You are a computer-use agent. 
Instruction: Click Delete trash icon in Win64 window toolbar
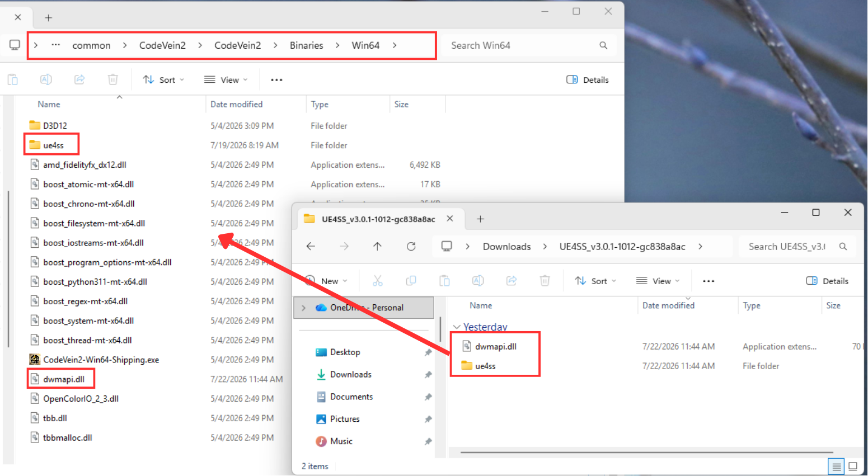click(113, 79)
